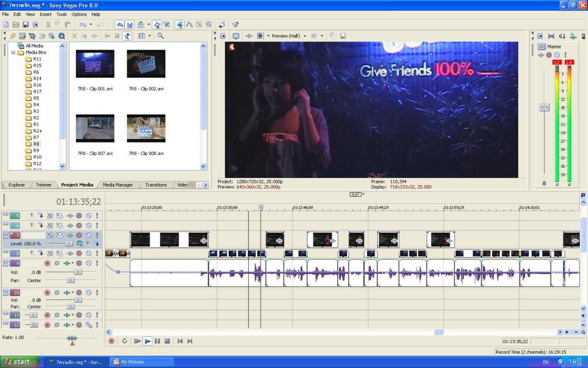Adjust track 7 Level slider handle

click(69, 243)
